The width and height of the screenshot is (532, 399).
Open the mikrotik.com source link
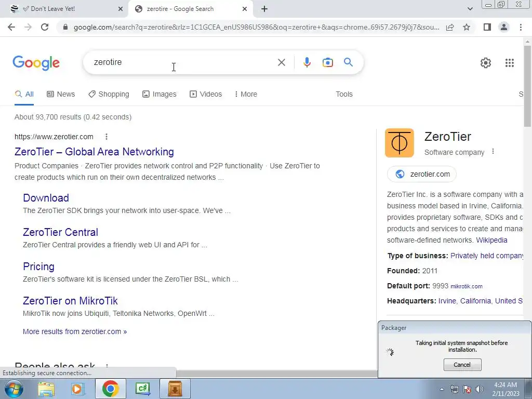[x=467, y=286]
